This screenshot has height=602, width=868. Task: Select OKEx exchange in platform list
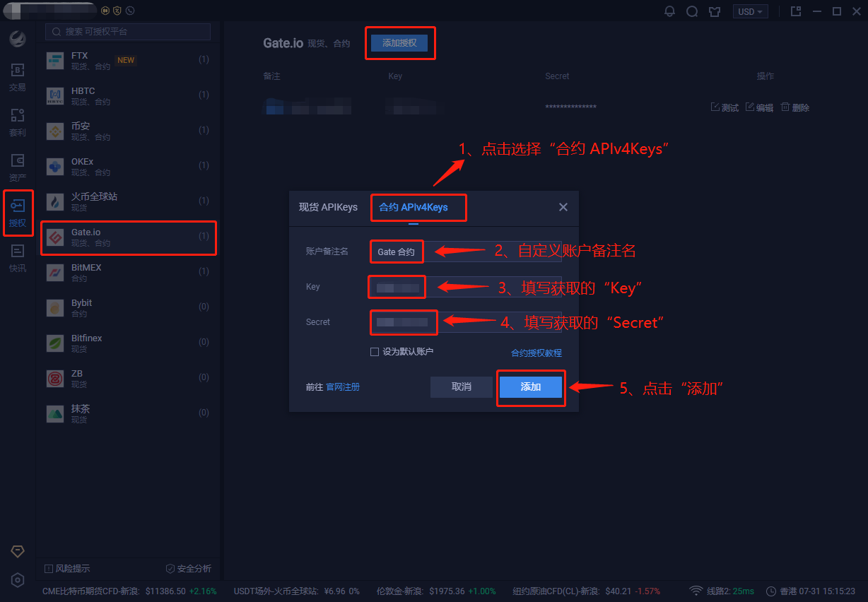128,167
